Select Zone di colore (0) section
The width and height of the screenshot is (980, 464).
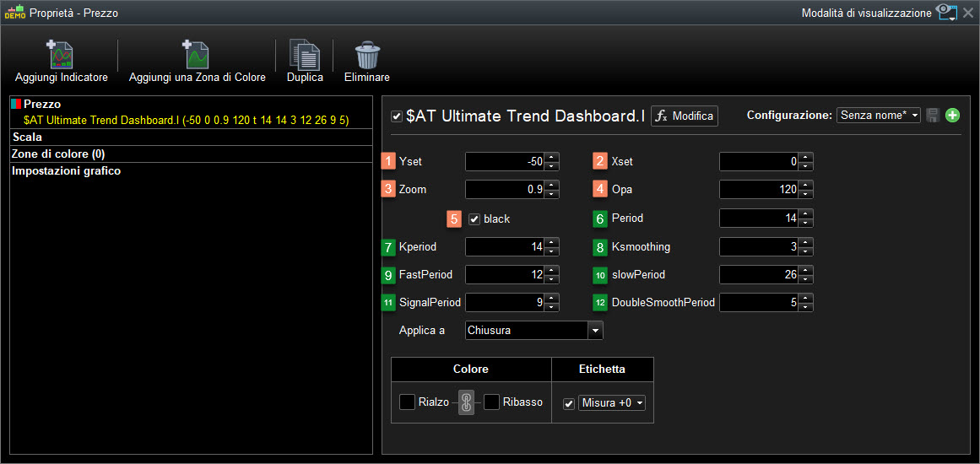tap(192, 154)
